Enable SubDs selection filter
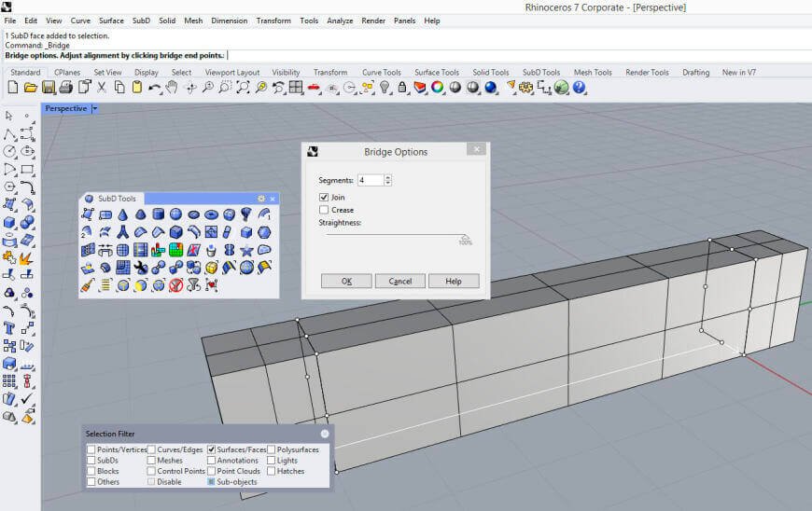The height and width of the screenshot is (511, 812). point(91,461)
